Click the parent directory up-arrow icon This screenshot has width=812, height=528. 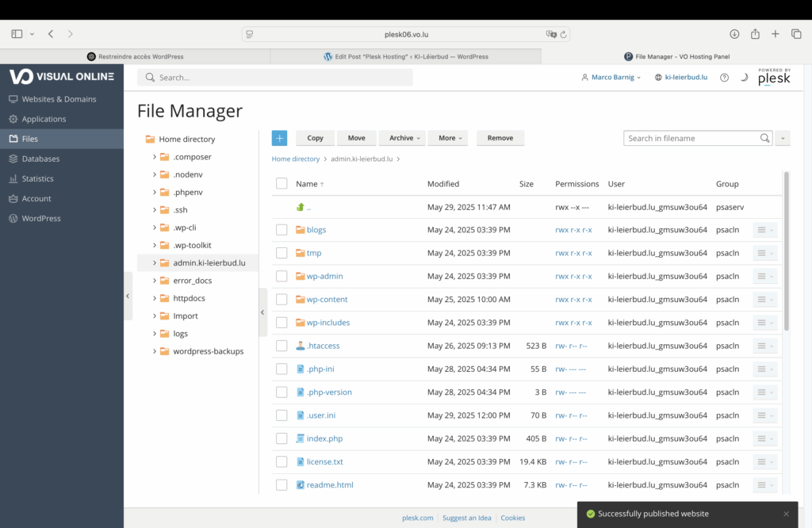(x=301, y=207)
